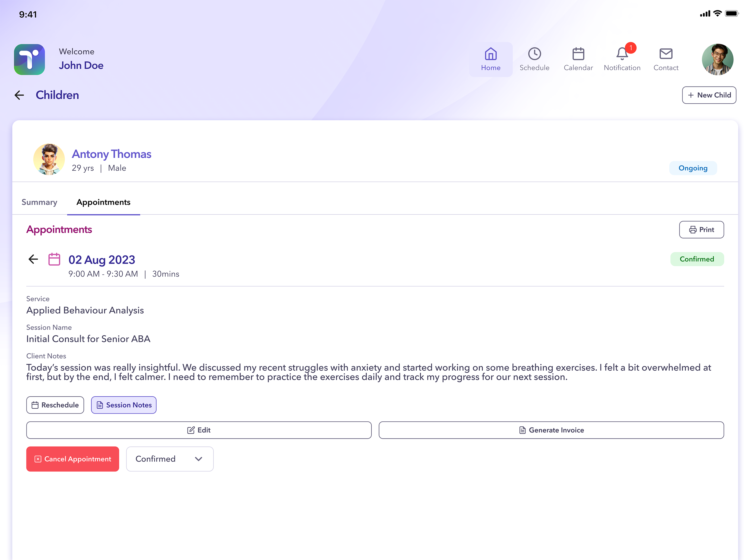Reschedule this appointment

55,405
